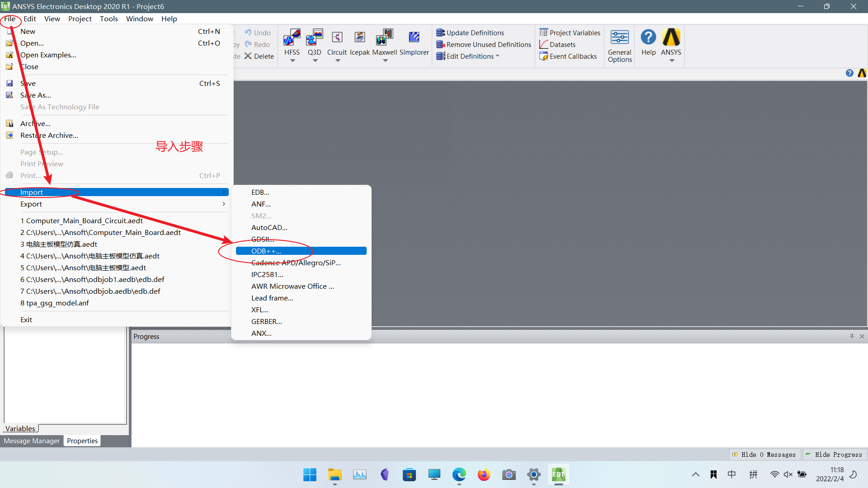Toggle pin on the Progress panel

click(852, 336)
